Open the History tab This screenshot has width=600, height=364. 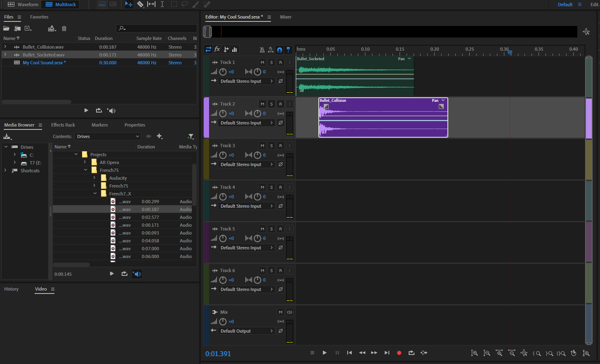pos(12,289)
